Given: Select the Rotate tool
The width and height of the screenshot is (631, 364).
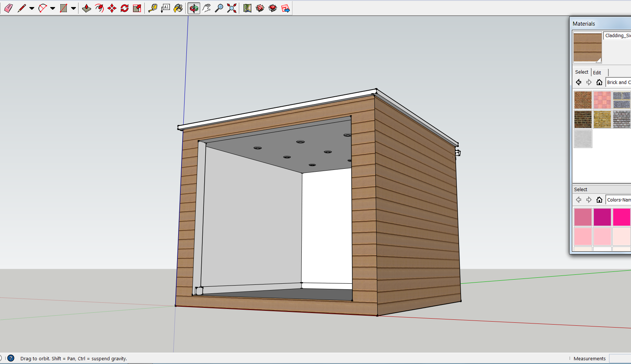Looking at the screenshot, I should 124,8.
